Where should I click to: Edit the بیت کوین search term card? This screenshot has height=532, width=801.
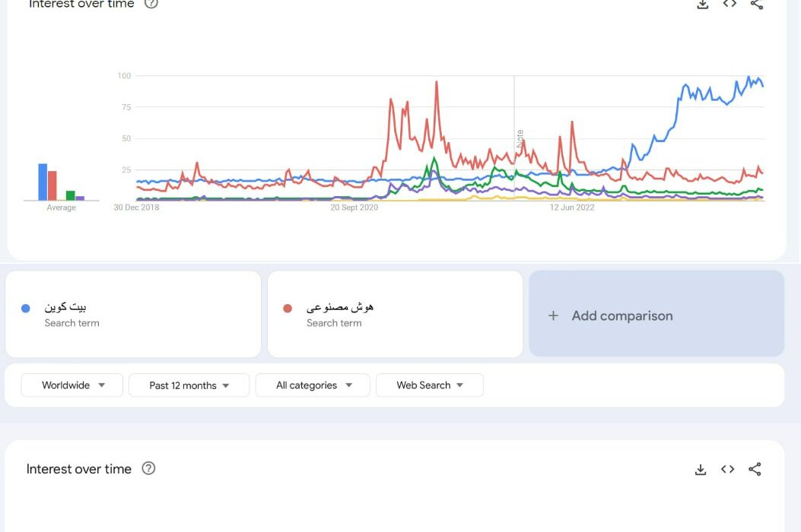tap(133, 314)
